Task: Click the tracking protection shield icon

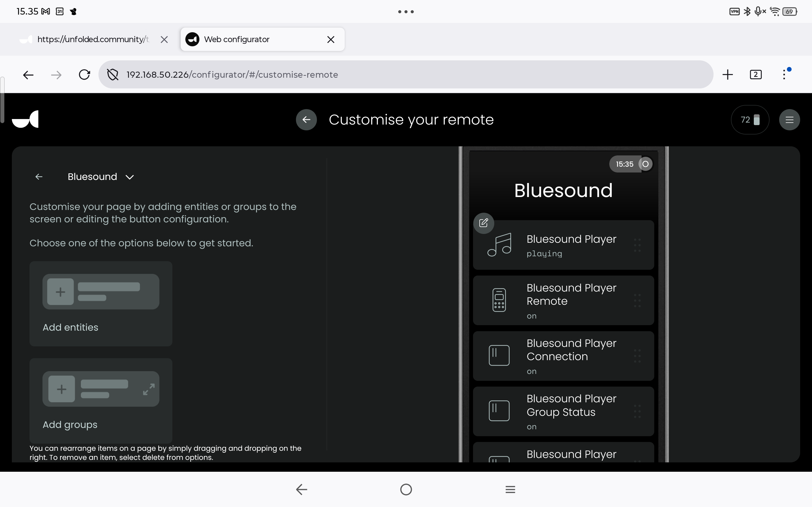Action: coord(113,74)
